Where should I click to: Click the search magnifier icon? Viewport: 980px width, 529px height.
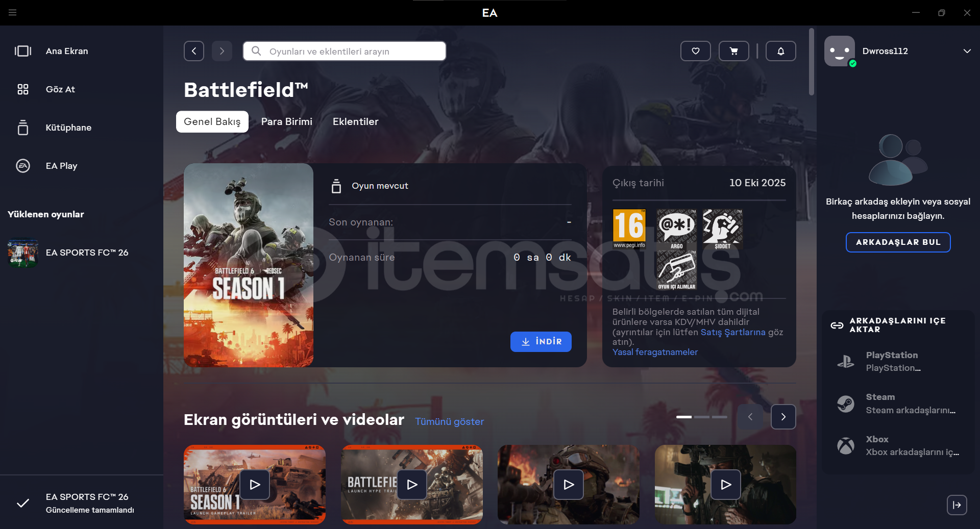256,51
